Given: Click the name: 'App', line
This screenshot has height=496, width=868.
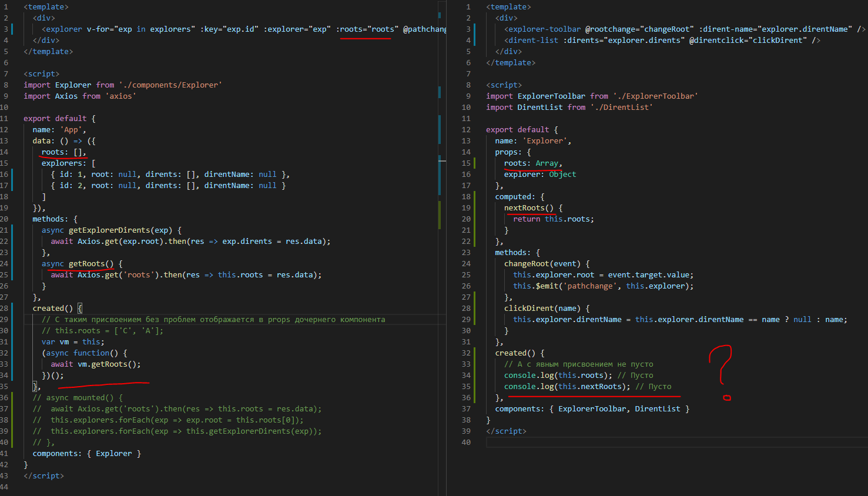Looking at the screenshot, I should [59, 129].
